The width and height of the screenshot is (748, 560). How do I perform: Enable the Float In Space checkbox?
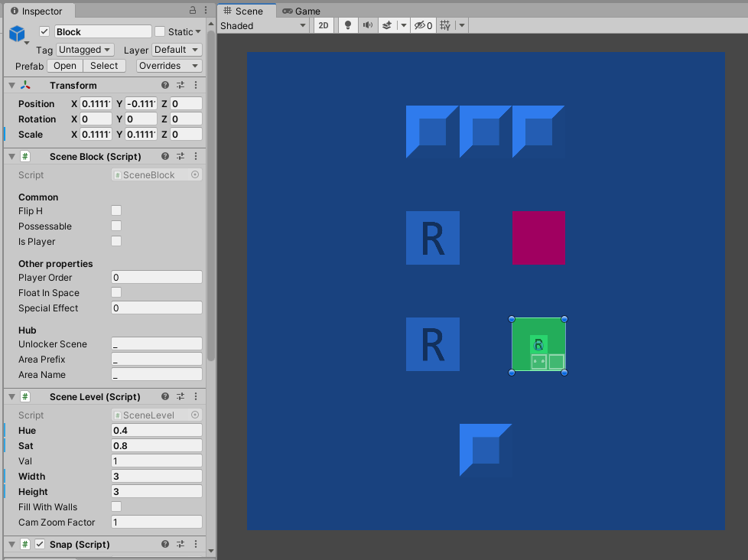tap(116, 292)
